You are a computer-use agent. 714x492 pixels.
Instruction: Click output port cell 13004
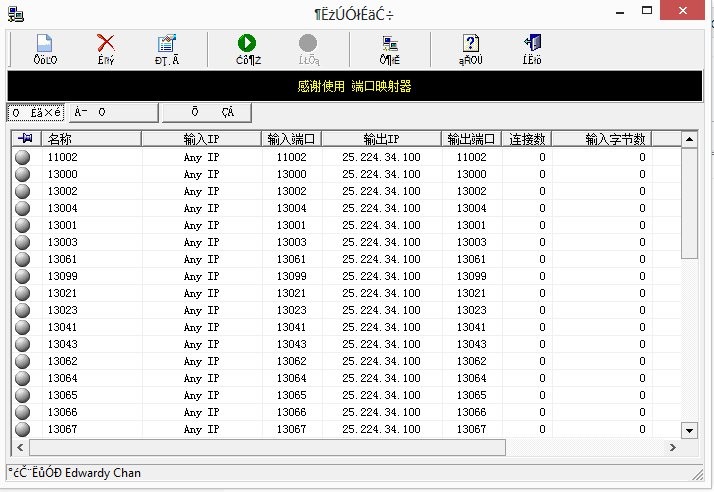472,208
